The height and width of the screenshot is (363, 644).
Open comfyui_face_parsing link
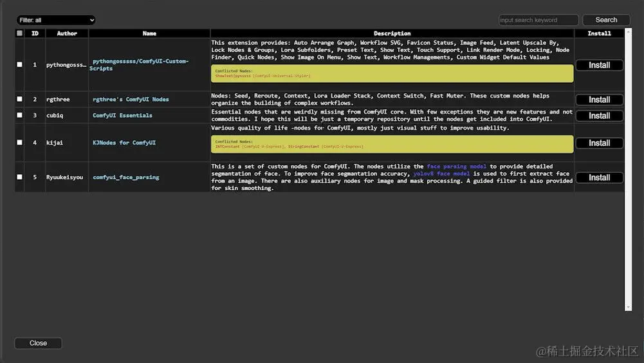(125, 177)
